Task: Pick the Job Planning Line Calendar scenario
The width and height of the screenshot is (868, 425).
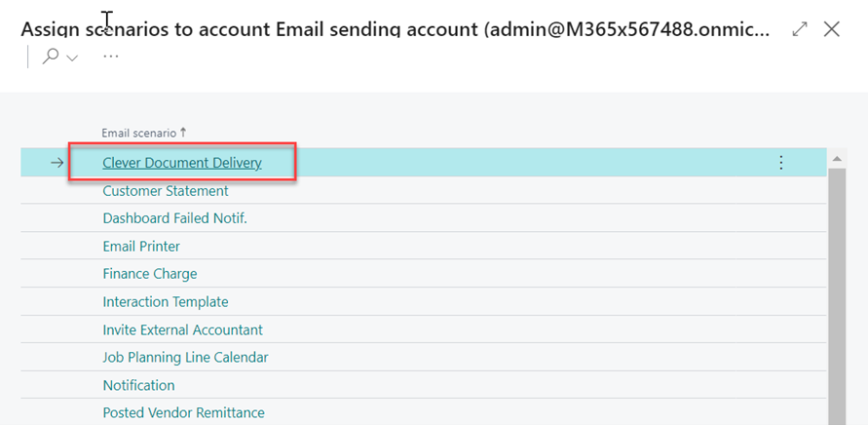Action: tap(185, 358)
